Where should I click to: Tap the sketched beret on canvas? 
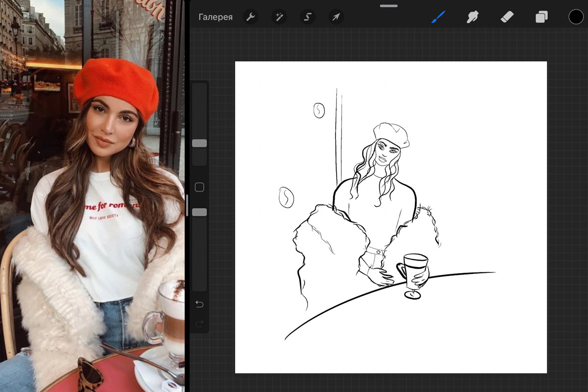click(x=391, y=133)
